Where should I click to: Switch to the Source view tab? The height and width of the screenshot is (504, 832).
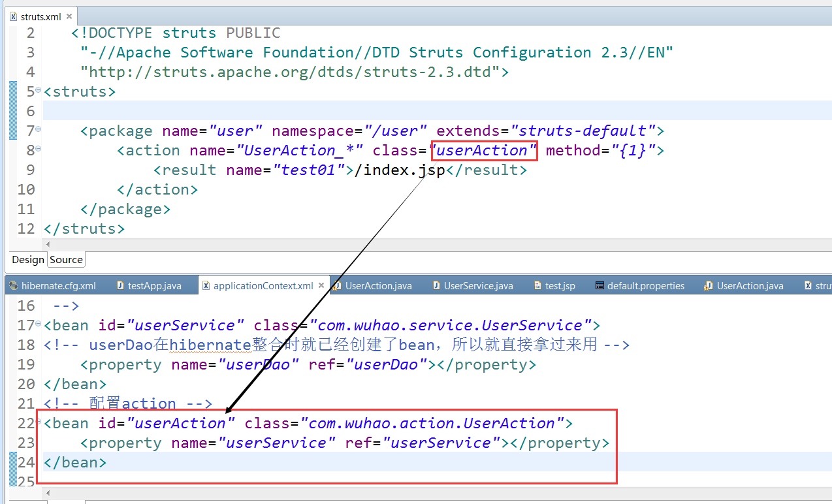[x=66, y=260]
